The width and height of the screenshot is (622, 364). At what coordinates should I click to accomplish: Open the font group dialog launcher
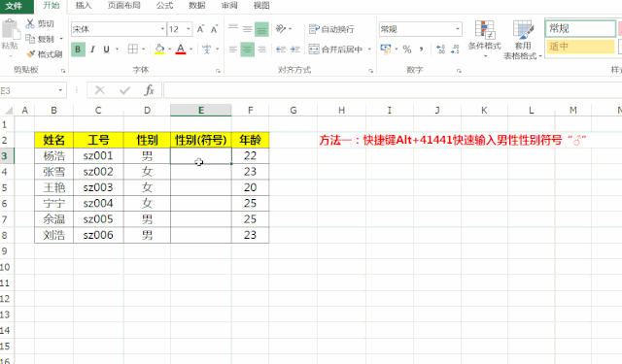(218, 71)
